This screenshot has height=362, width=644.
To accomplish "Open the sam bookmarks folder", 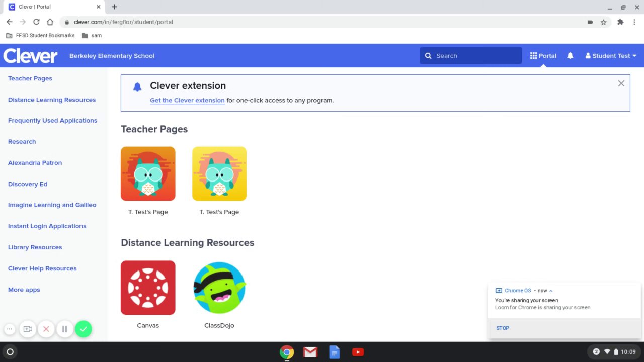I will (92, 36).
